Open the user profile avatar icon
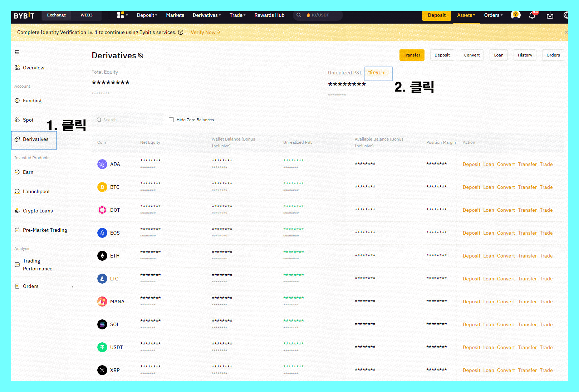This screenshot has width=579, height=392. click(515, 15)
